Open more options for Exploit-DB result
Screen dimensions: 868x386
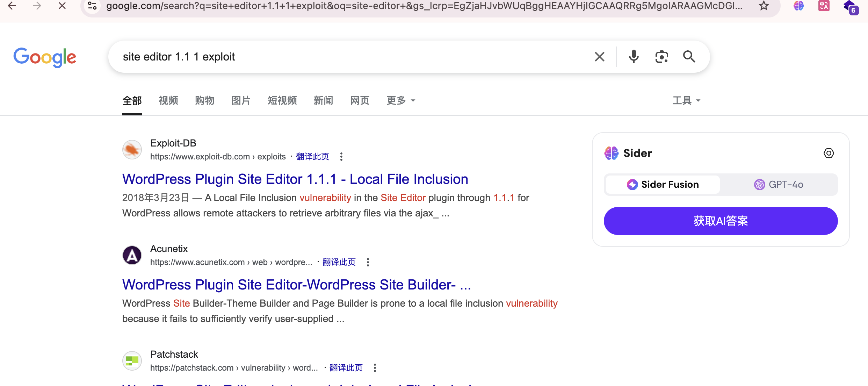point(341,157)
